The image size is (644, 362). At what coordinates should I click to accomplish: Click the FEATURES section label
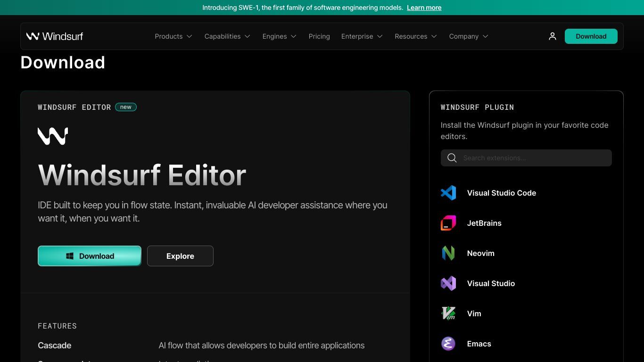pos(57,326)
